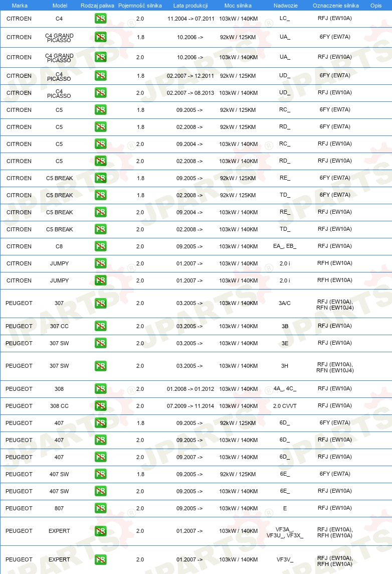Click the fuel icon for C4 Picasso 1.8
Screen dimensions: 392x574
tap(101, 76)
